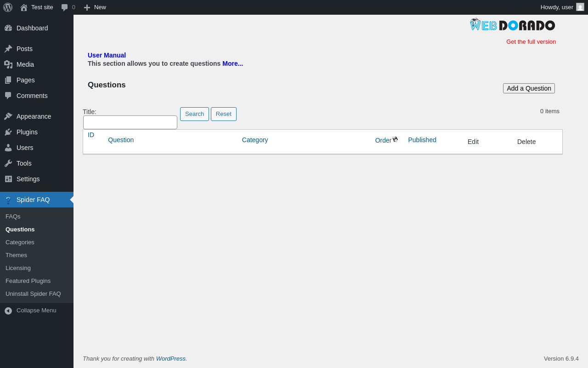Click the New label in admin bar
The height and width of the screenshot is (368, 588).
point(100,7)
